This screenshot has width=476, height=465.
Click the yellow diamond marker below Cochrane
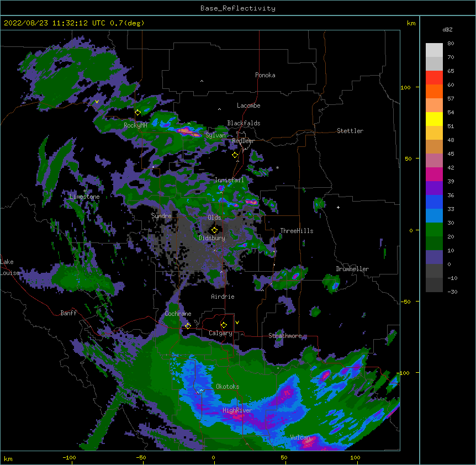click(x=188, y=326)
